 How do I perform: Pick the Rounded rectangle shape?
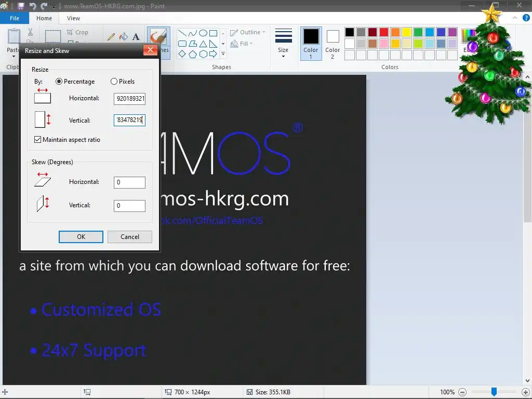182,44
